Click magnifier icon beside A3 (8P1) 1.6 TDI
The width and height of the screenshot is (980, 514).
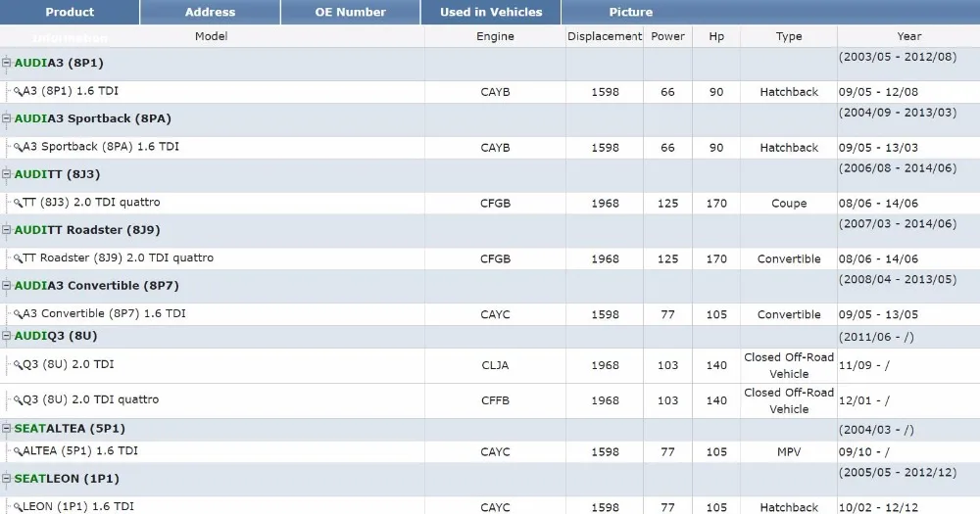(18, 92)
